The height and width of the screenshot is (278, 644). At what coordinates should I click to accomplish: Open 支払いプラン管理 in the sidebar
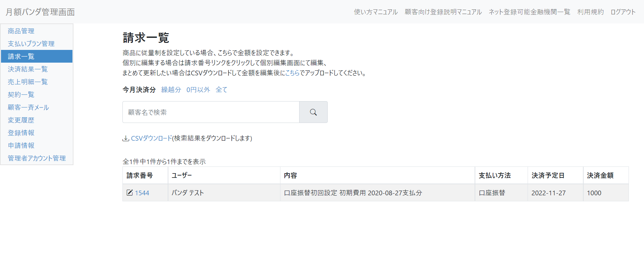pos(37,44)
